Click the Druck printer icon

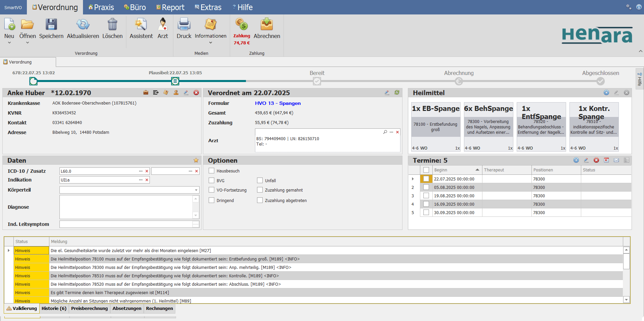tap(184, 25)
